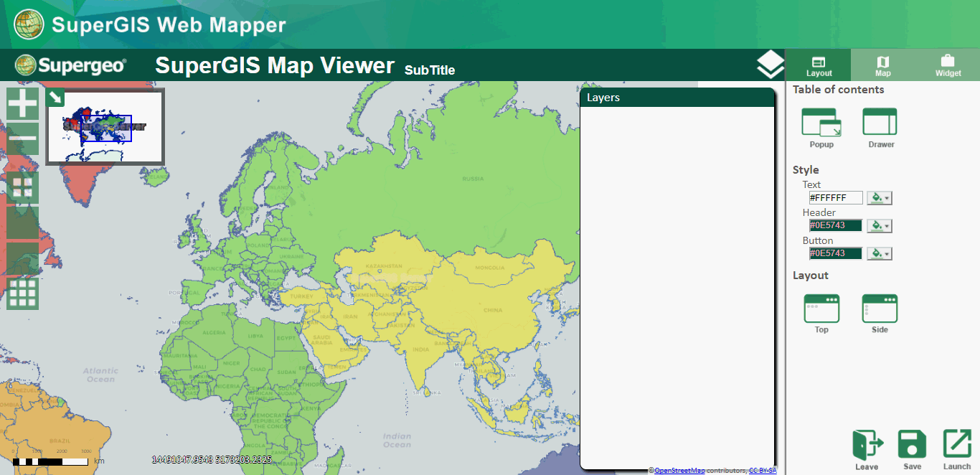Open the CC BY-SA license link
The image size is (980, 475).
point(763,471)
